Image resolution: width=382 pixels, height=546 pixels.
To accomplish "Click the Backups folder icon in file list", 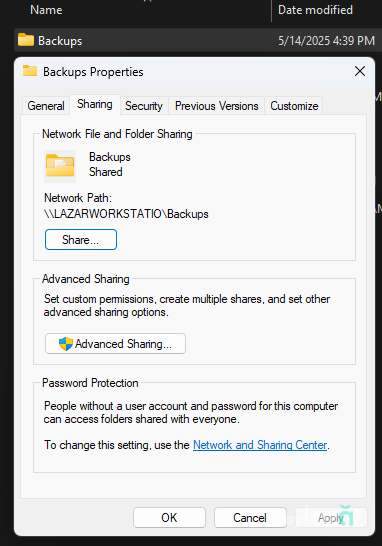I will 26,40.
